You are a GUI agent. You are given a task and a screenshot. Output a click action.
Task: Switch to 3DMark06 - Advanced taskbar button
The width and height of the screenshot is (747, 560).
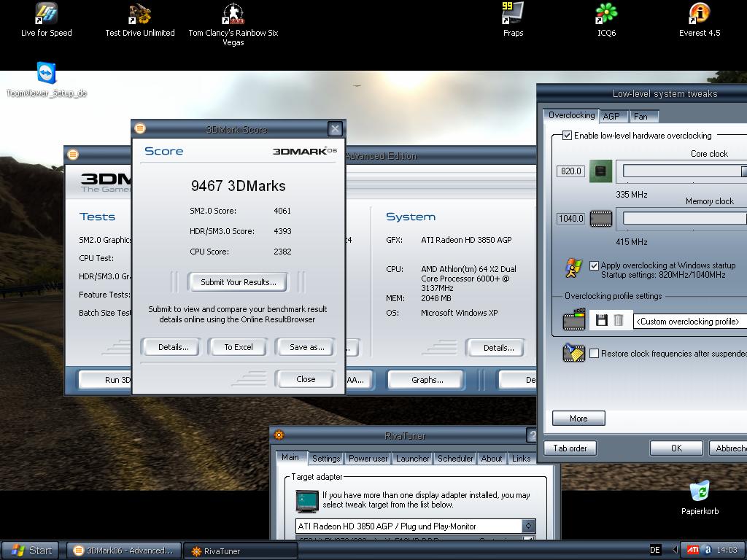click(124, 551)
